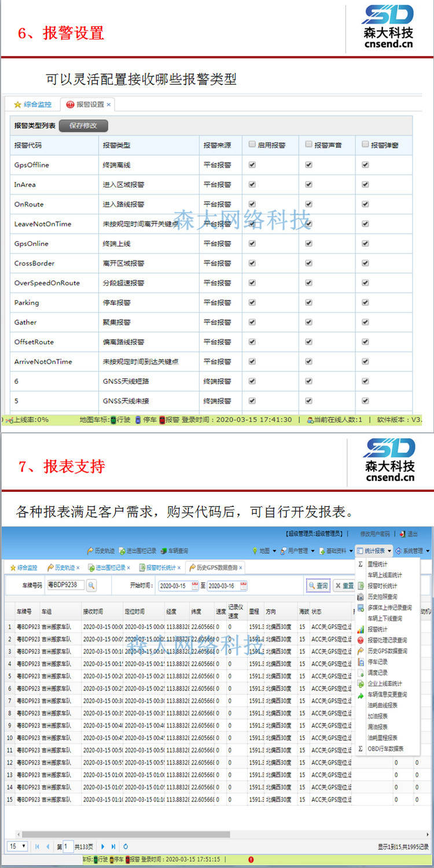The width and height of the screenshot is (434, 868).
Task: Select the 终端上线 alarm type cell
Action: click(149, 244)
